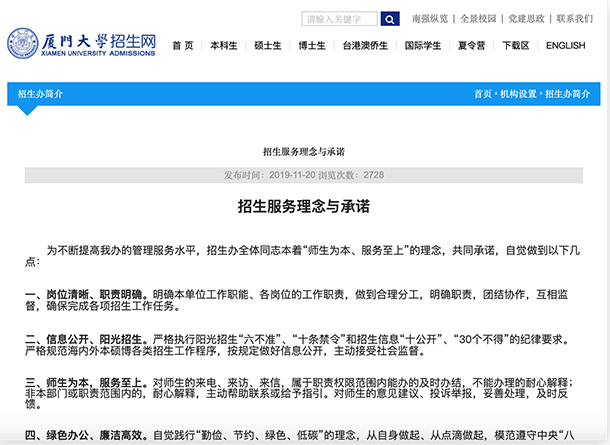
Task: Open the 联系我们 top link
Action: 575,19
